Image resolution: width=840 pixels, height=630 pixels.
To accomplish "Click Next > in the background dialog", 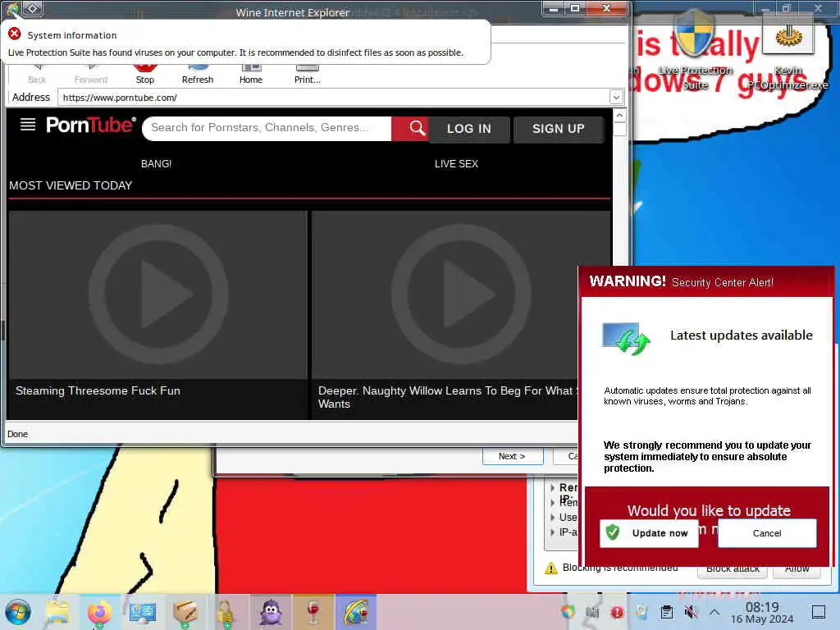I will 512,456.
